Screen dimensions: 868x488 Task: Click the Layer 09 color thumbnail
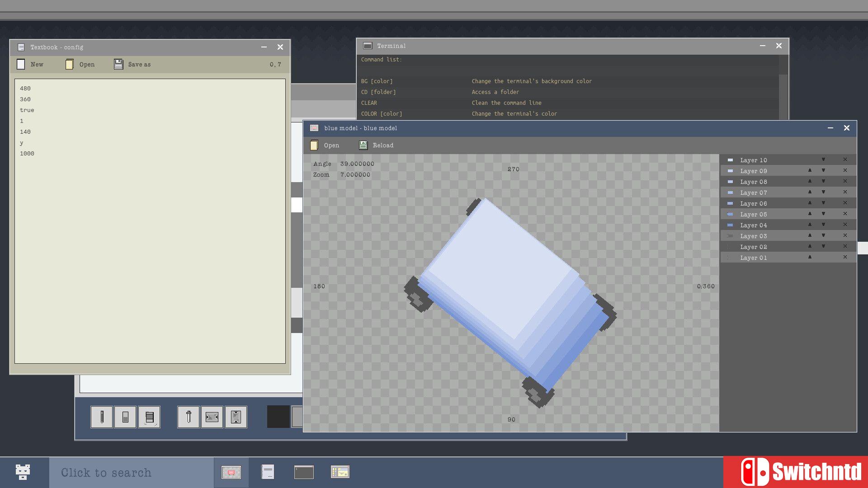pos(730,171)
